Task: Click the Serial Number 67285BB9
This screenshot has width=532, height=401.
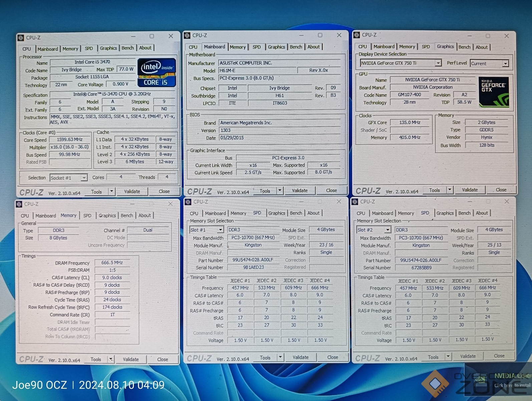Action: tap(422, 268)
